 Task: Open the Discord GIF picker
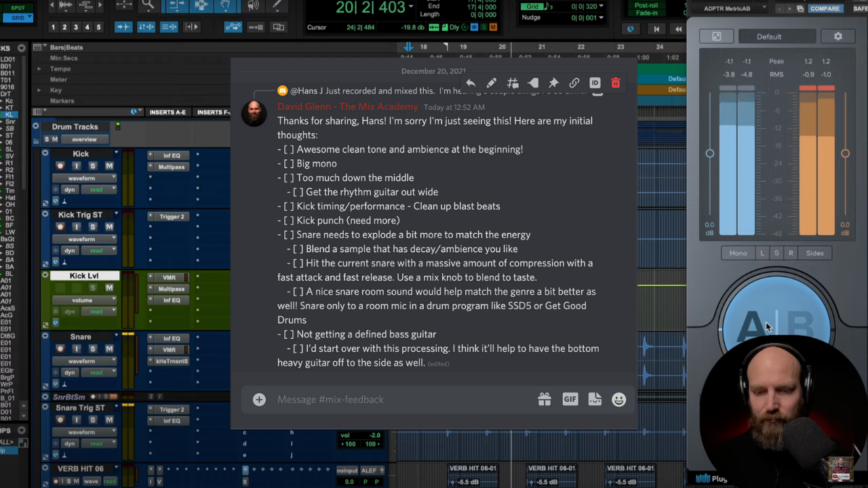(570, 399)
